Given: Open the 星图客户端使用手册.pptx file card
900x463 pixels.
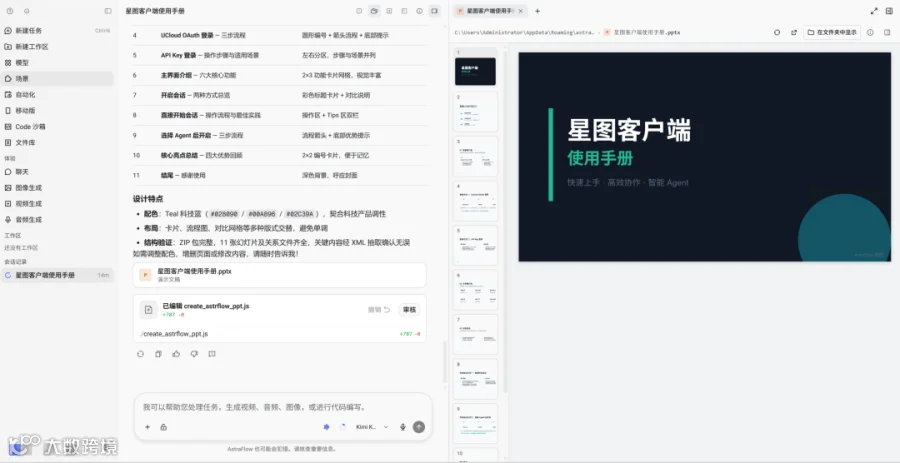Looking at the screenshot, I should 280,275.
